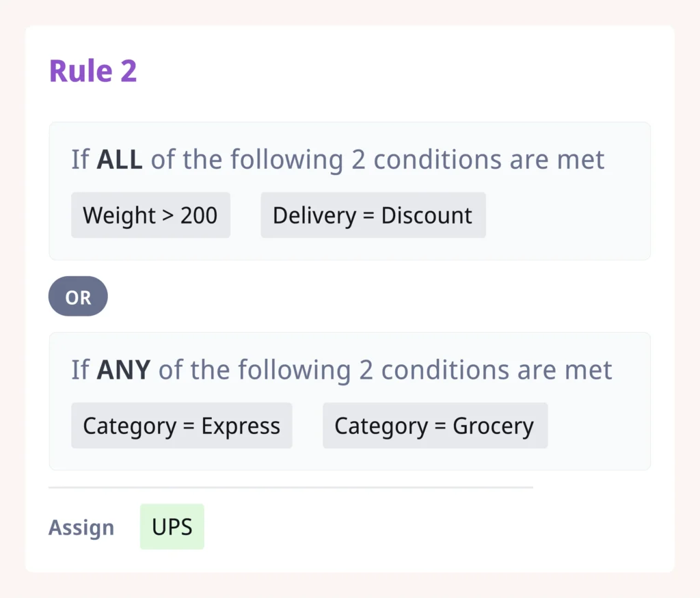Click the word "If" before ALL
Viewport: 700px width, 598px height.
click(x=80, y=160)
